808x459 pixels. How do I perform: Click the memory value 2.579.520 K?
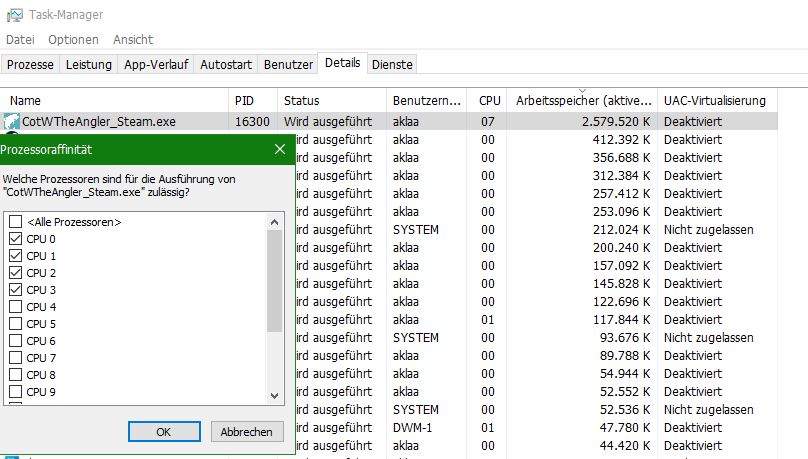[616, 122]
